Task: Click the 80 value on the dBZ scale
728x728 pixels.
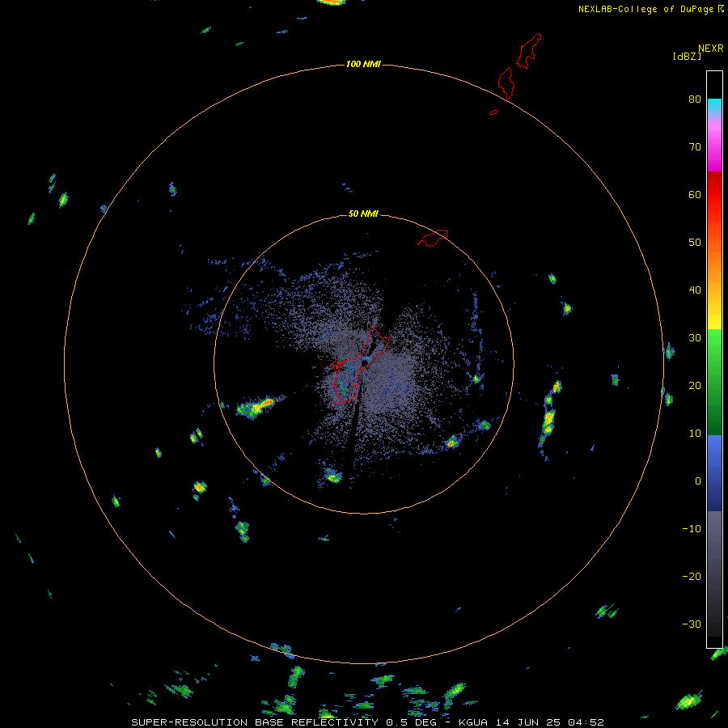Action: click(695, 99)
